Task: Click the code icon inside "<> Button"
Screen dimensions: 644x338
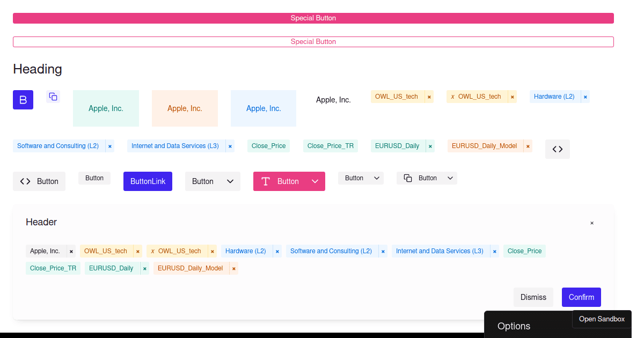Action: coord(25,181)
